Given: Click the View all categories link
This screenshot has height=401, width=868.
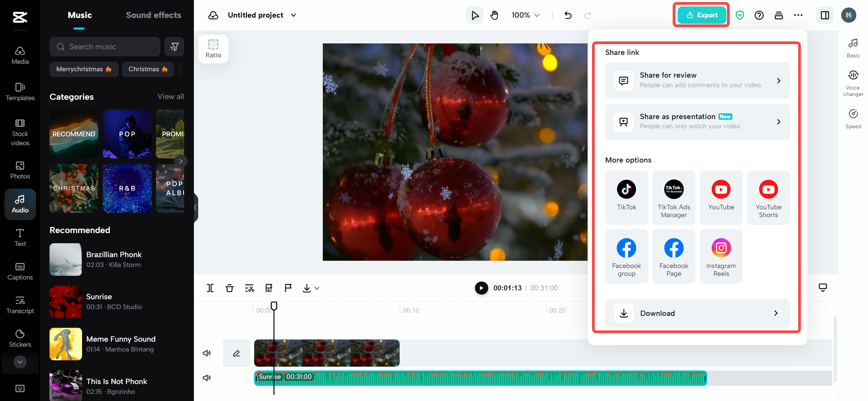Looking at the screenshot, I should [171, 96].
